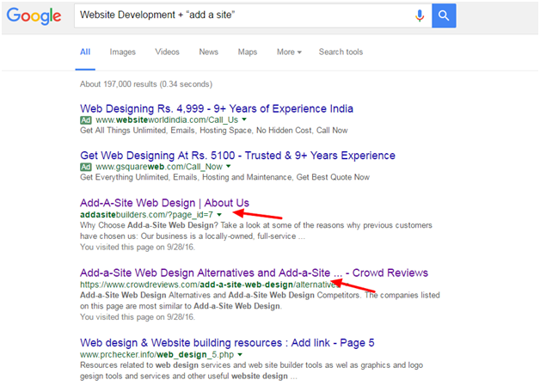The image size is (540, 392).
Task: Click inside the search query box
Action: (x=241, y=15)
